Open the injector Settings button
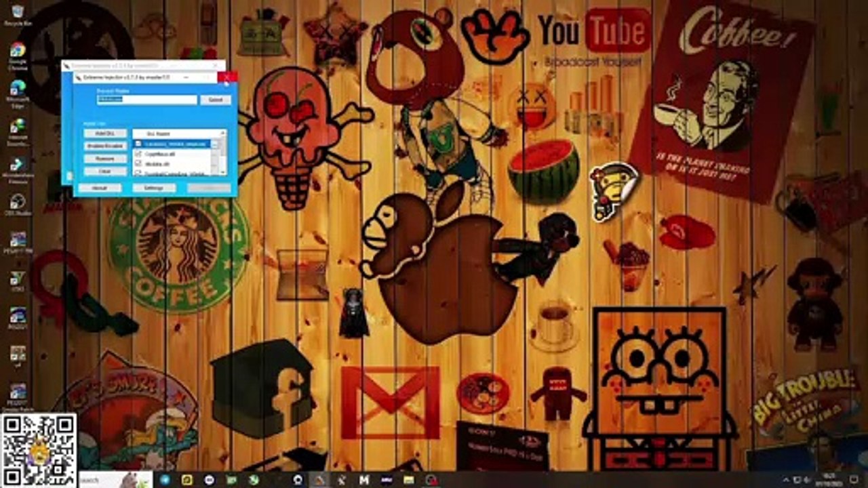Image resolution: width=868 pixels, height=488 pixels. [154, 188]
